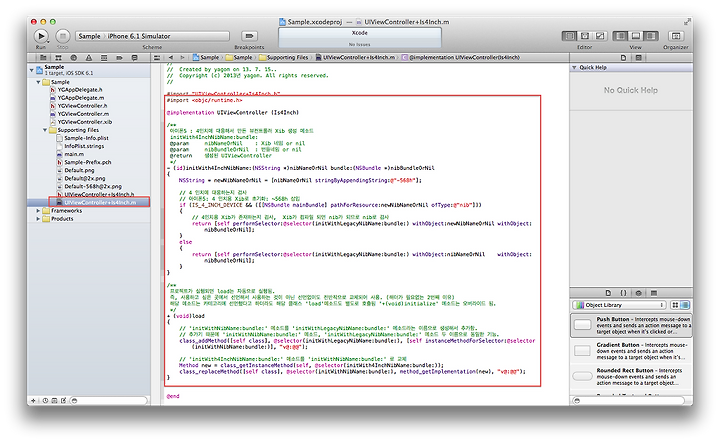Screen dimensions: 720x443
Task: Show the Symbol navigator
Action: tap(58, 58)
